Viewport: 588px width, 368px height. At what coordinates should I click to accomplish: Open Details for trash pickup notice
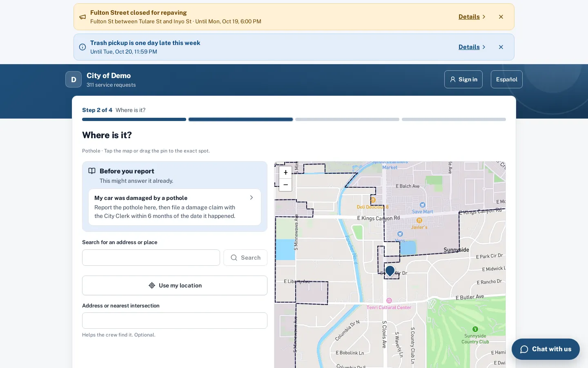[x=472, y=47]
